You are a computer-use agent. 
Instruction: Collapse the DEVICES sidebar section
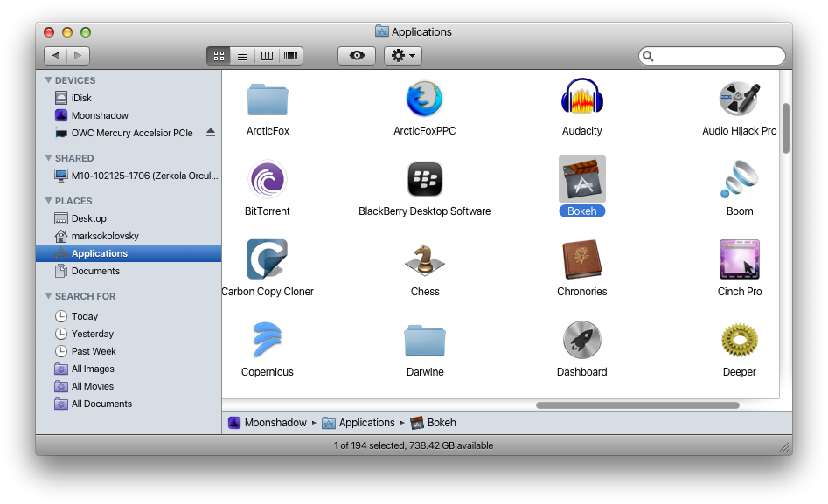[x=48, y=80]
